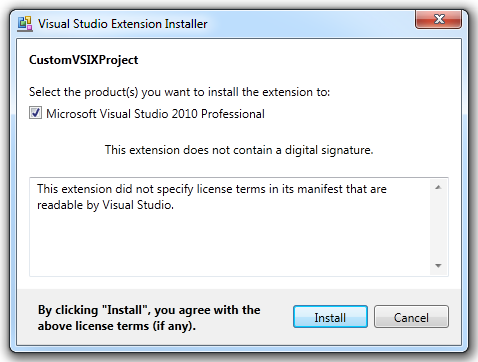Click the digital signature warning message
The width and height of the screenshot is (478, 362).
pyautogui.click(x=239, y=150)
